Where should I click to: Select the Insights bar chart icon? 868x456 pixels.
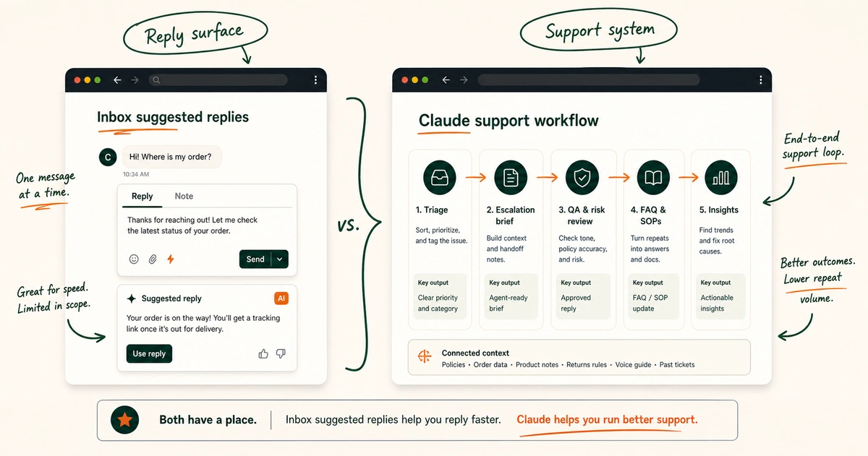coord(721,177)
